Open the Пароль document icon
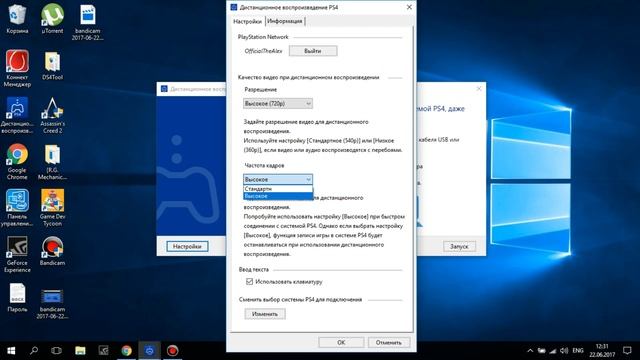This screenshot has height=360, width=640. tap(17, 298)
